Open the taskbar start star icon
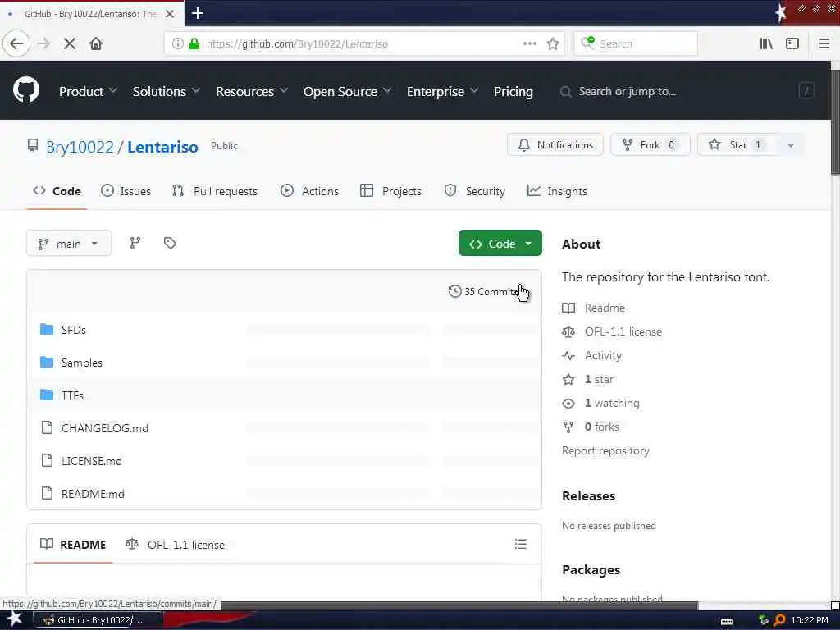 pyautogui.click(x=14, y=619)
